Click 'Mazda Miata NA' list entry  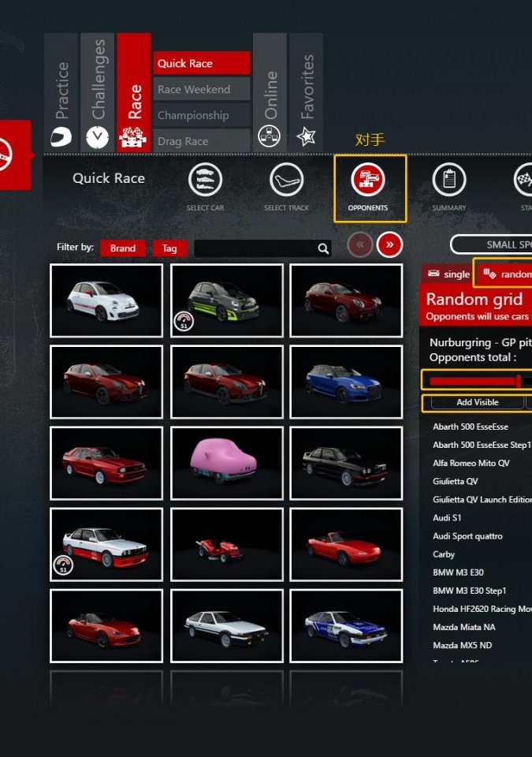464,627
